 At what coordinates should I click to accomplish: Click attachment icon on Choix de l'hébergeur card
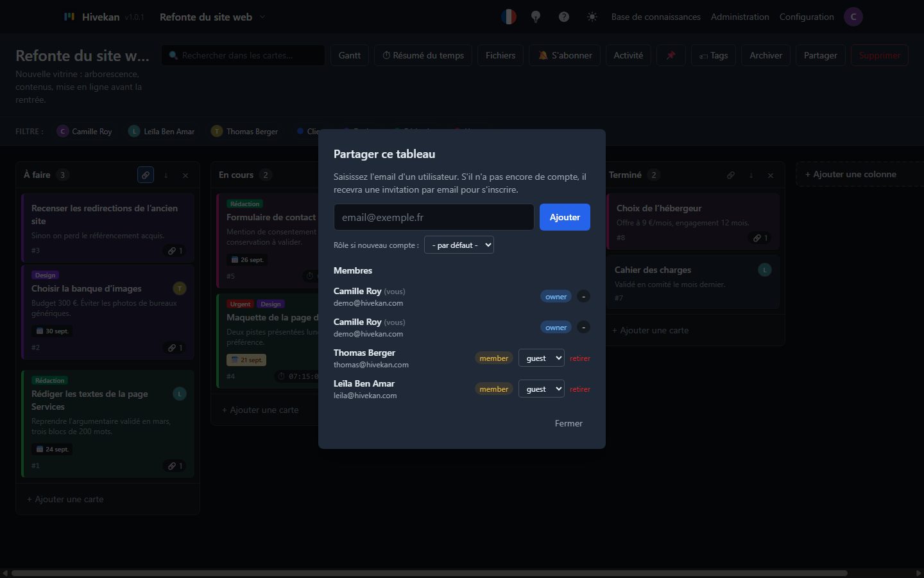[x=760, y=238]
